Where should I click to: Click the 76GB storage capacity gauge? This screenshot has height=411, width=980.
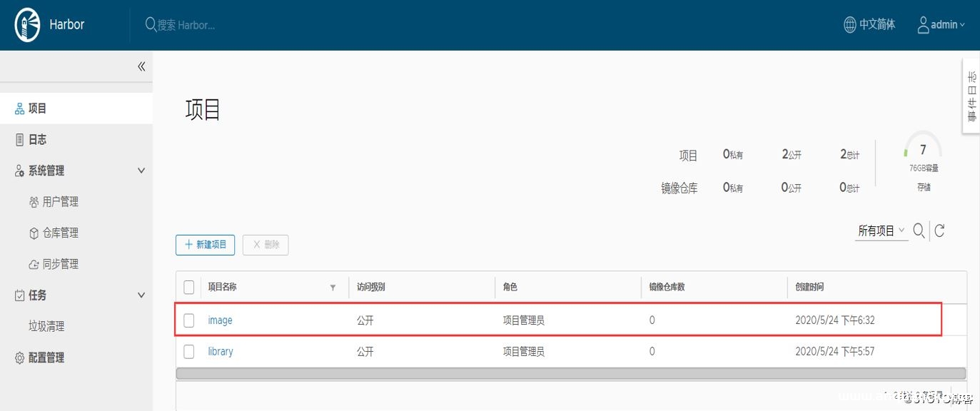[x=922, y=151]
